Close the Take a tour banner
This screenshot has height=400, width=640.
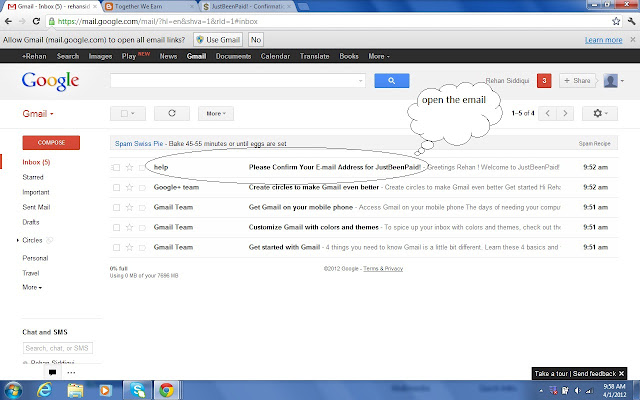[x=621, y=373]
